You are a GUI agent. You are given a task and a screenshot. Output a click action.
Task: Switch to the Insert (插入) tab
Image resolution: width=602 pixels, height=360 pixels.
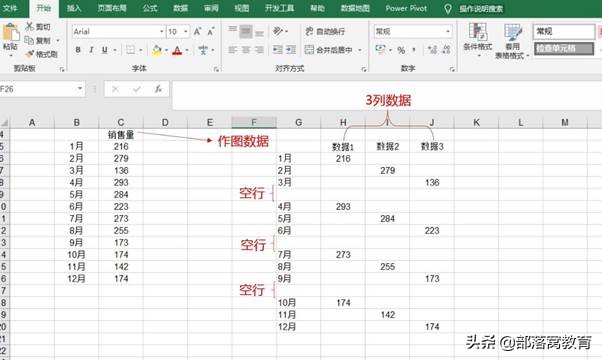tap(74, 8)
